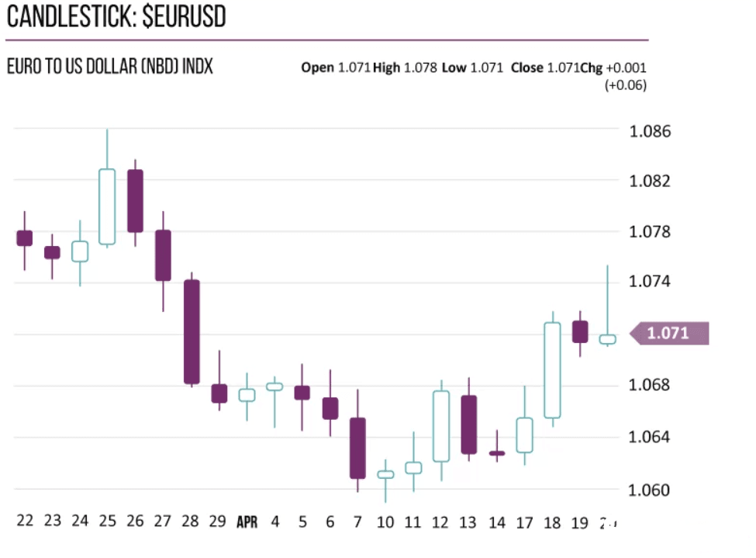This screenshot has height=558, width=756.
Task: Click date 22 on the time axis
Action: [x=25, y=522]
